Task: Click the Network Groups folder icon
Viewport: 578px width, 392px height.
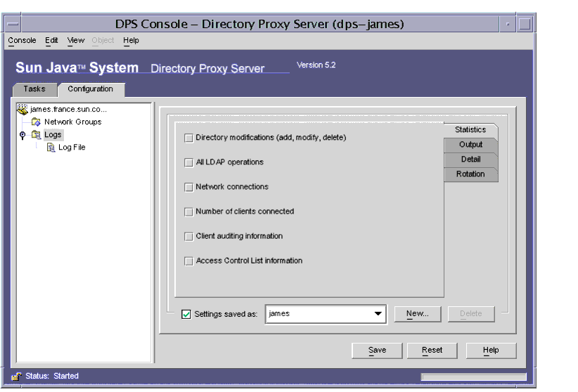Action: point(36,122)
